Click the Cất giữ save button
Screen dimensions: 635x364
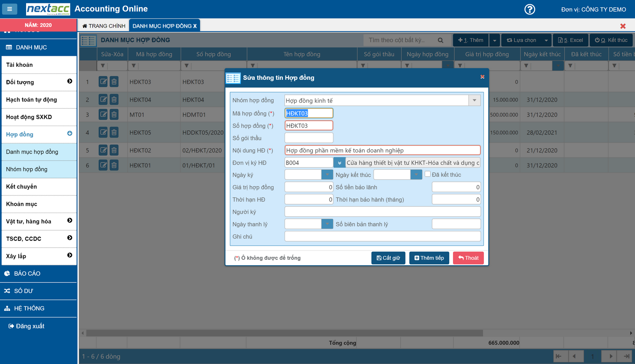(x=388, y=258)
